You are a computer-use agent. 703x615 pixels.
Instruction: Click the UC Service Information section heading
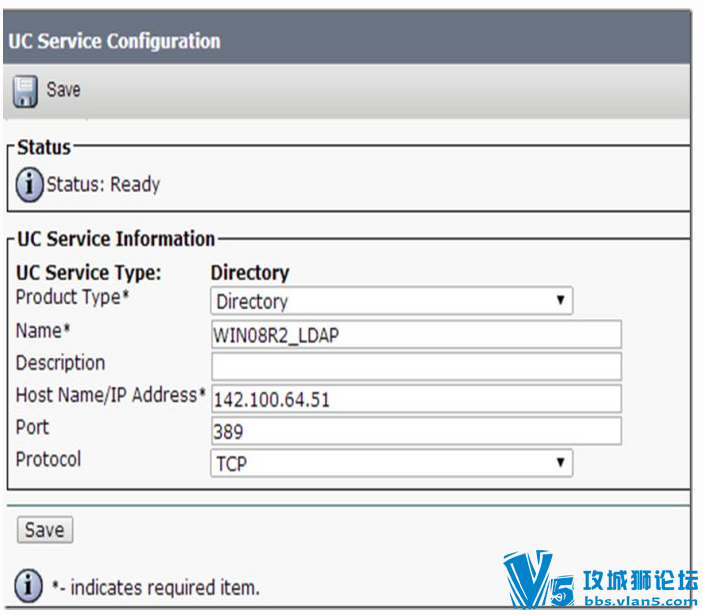tap(116, 239)
